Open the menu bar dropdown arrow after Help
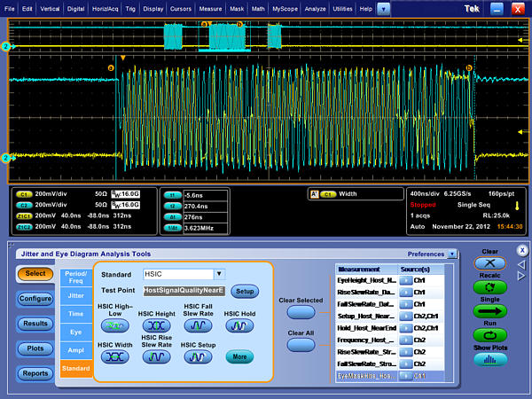532x399 pixels. pos(382,7)
